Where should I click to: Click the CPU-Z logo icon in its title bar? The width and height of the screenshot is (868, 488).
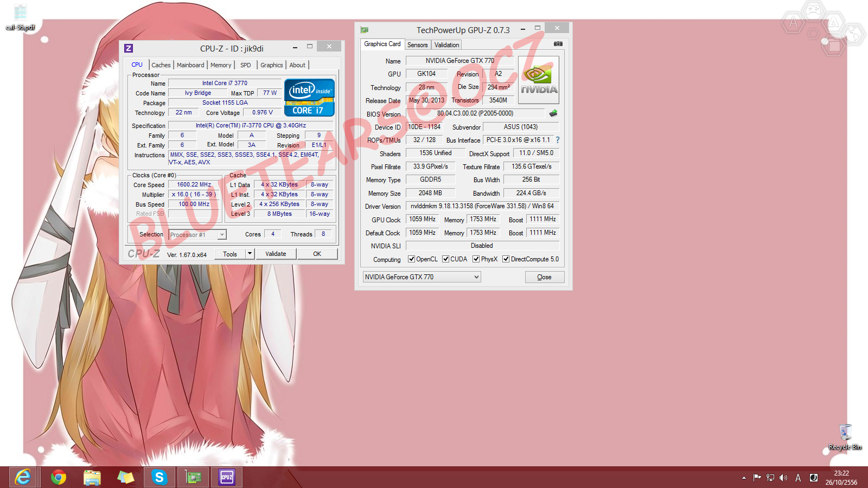point(129,48)
